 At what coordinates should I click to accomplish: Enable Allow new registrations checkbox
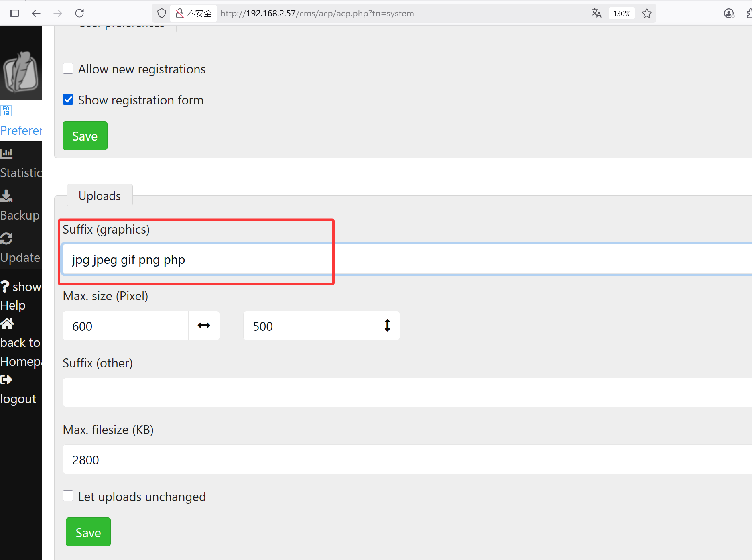tap(68, 69)
